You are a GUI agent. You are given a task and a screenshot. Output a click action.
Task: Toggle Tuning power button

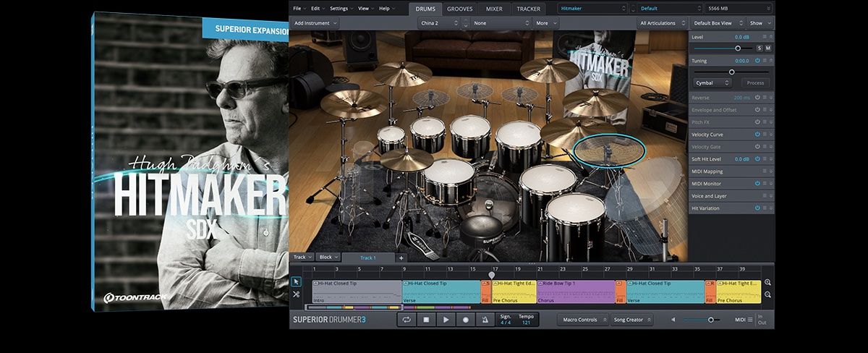(757, 61)
